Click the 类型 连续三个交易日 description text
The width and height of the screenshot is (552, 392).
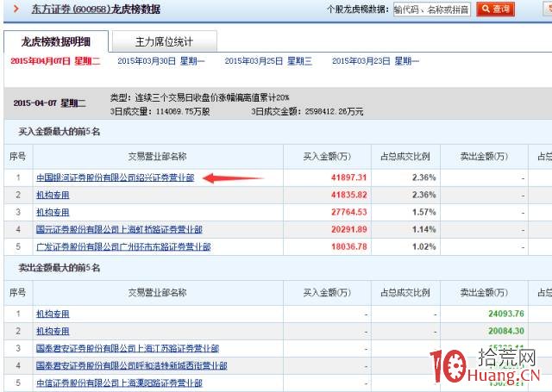pyautogui.click(x=199, y=97)
